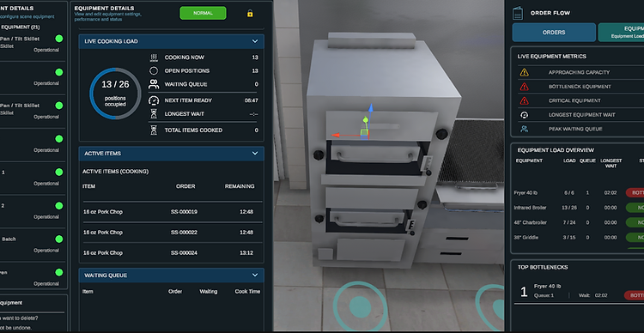Click green status dot on first Pan / Tilt Skillet
The height and width of the screenshot is (333, 644).
[x=59, y=39]
